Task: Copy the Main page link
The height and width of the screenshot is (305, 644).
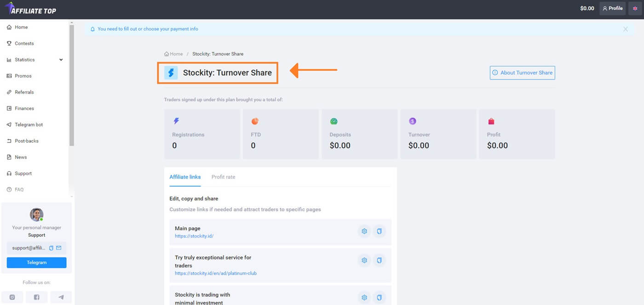Action: pos(379,231)
